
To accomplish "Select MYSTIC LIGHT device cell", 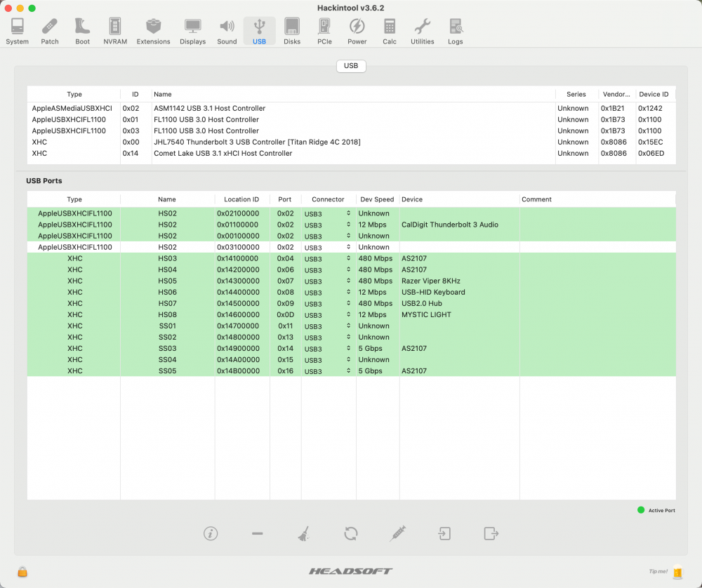I will pyautogui.click(x=426, y=314).
